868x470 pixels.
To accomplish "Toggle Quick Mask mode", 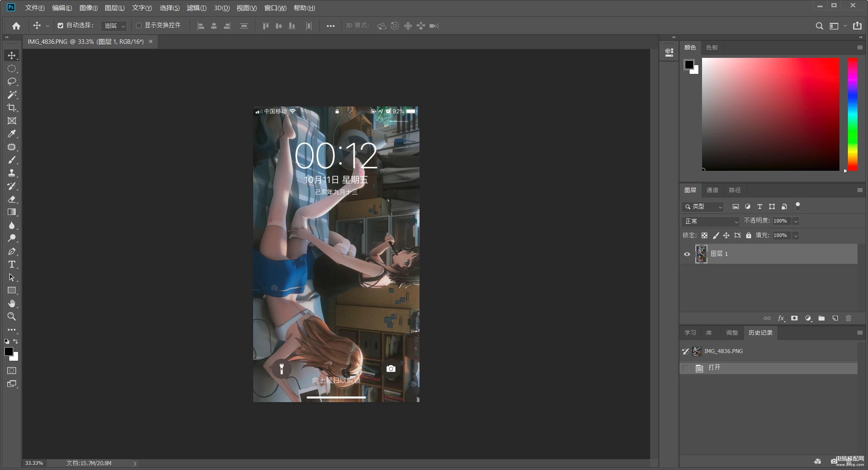I will click(x=12, y=370).
